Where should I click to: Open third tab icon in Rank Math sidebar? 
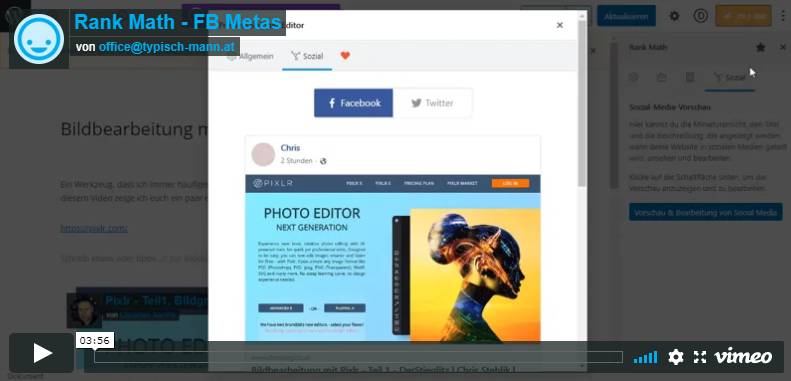690,77
